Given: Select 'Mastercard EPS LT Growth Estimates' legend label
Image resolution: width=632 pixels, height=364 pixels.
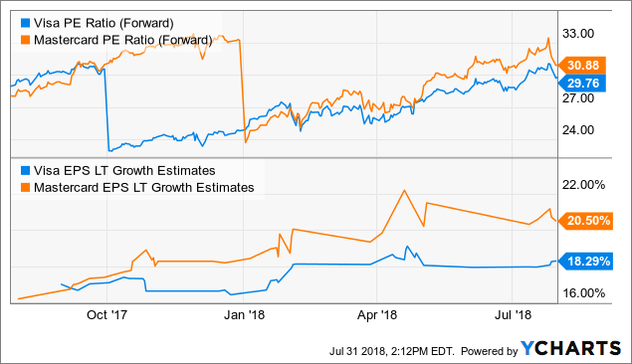Looking at the screenshot, I should [x=144, y=188].
